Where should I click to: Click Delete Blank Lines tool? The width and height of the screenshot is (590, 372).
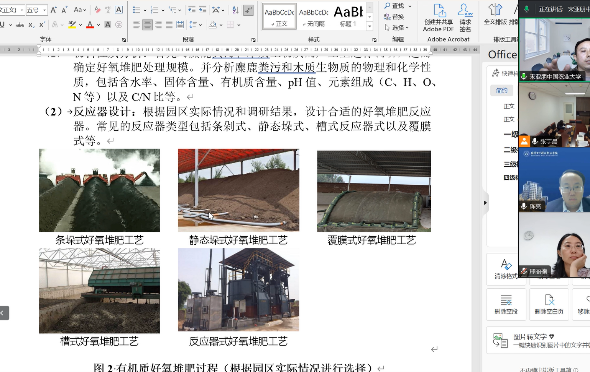549,305
